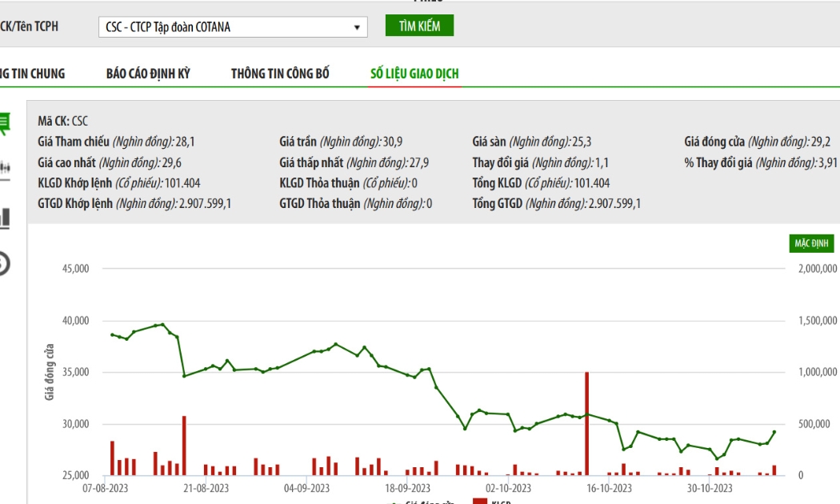Screen dimensions: 840x504
Task: Click the tall volume bar near 21-08-2023
Action: pyautogui.click(x=184, y=446)
